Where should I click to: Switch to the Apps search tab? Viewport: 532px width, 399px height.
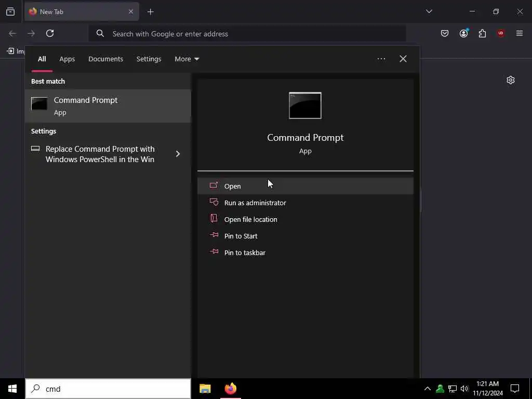67,59
